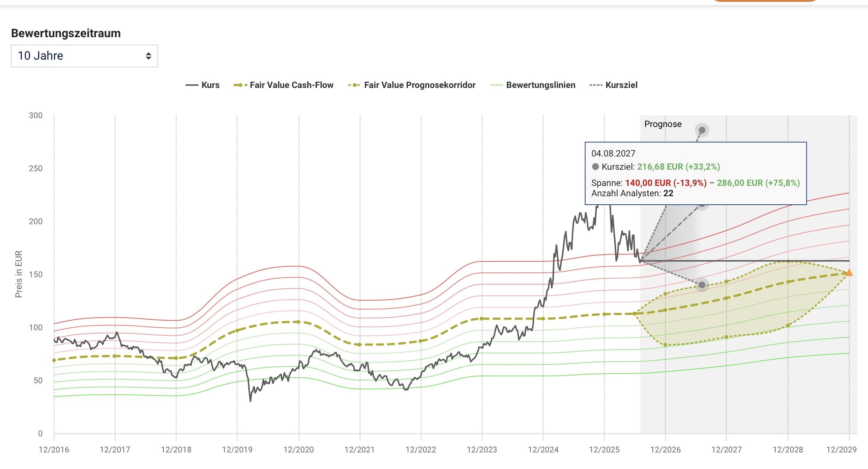Toggle Fair Value Prognosekorridor legend entry
The image size is (868, 469).
[412, 85]
